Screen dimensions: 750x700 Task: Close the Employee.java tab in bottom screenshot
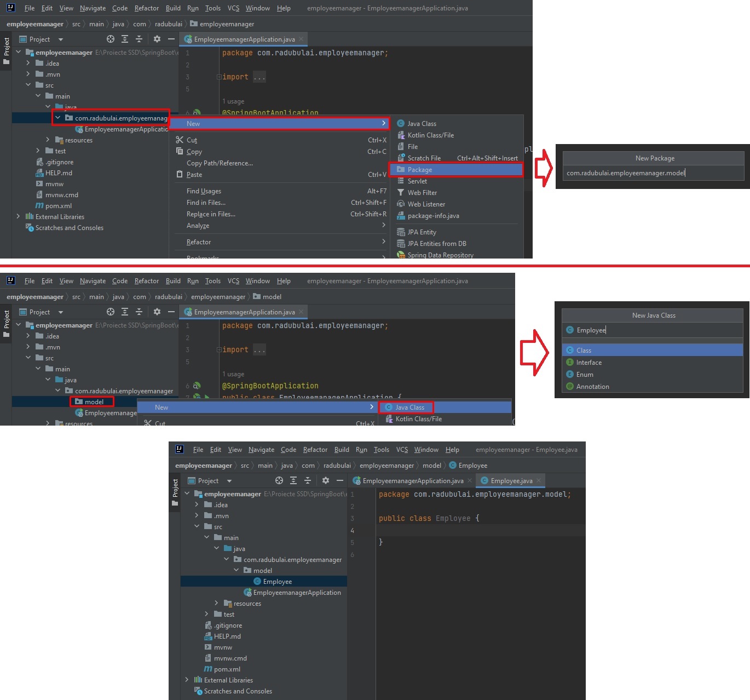(539, 480)
